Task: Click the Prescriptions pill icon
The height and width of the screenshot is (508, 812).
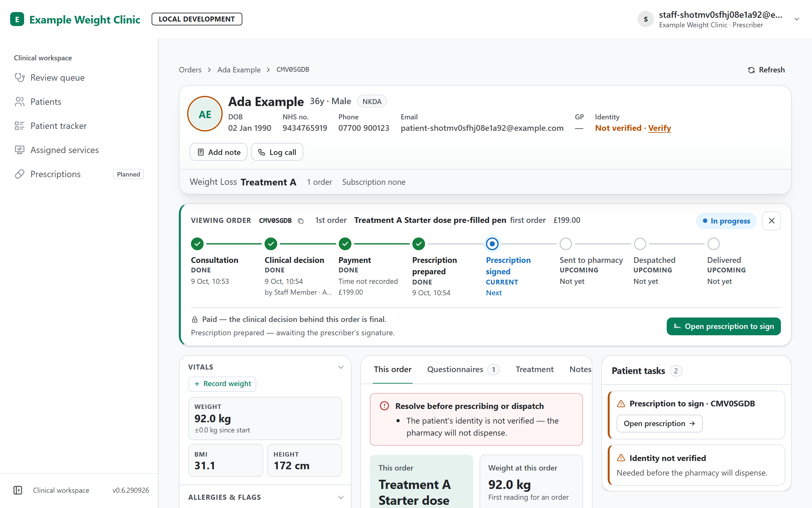Action: click(19, 174)
